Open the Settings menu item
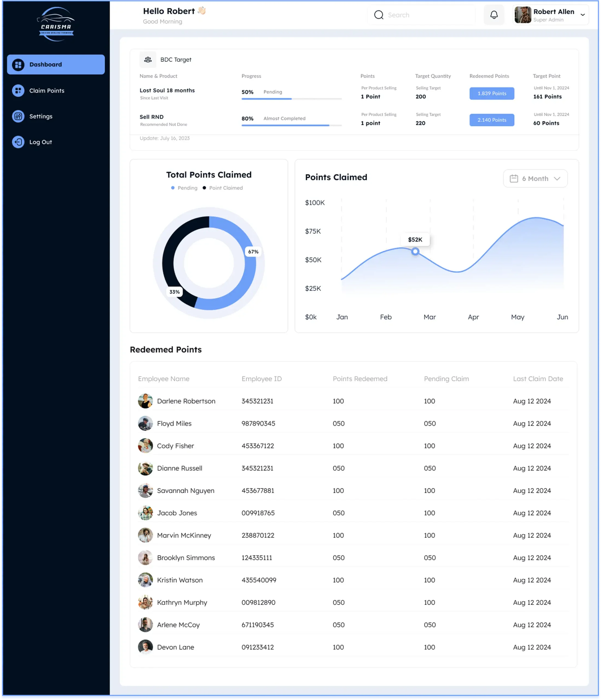 [41, 116]
